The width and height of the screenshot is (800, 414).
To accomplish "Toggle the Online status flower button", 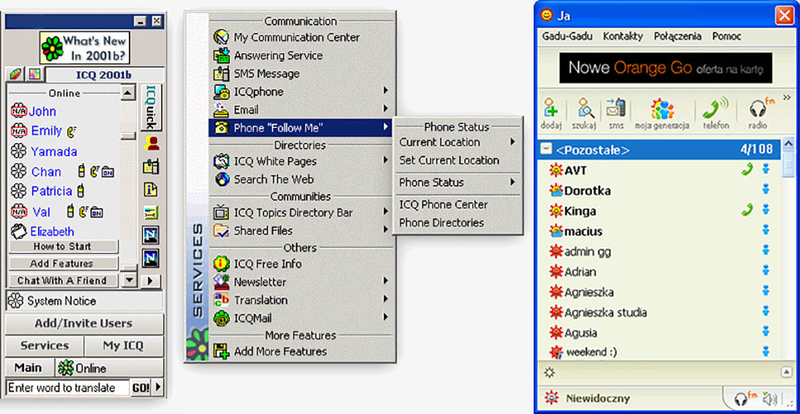I will (82, 368).
